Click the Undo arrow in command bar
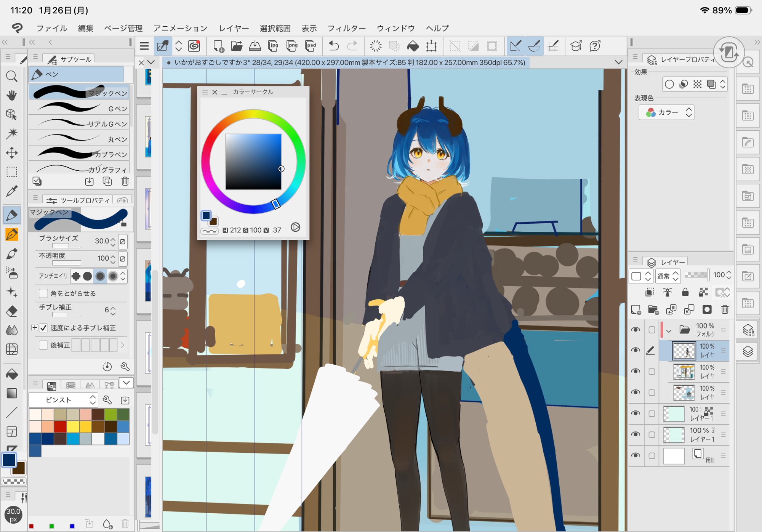 coord(333,46)
